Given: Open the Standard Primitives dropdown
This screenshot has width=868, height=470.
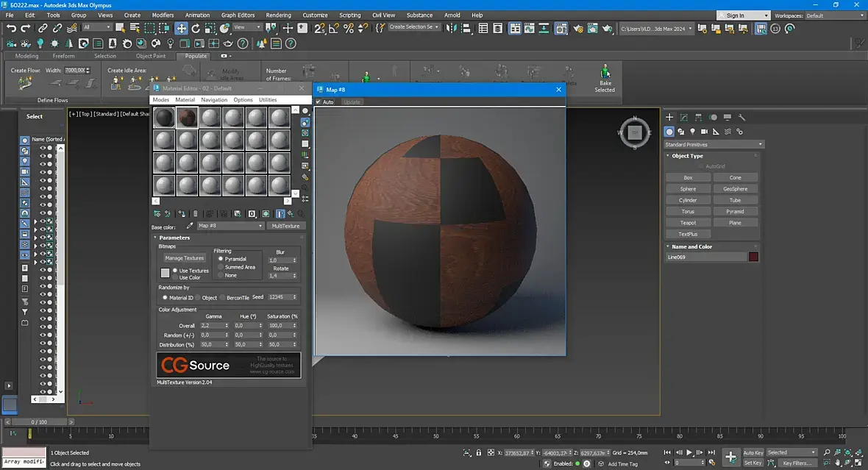Looking at the screenshot, I should click(714, 144).
